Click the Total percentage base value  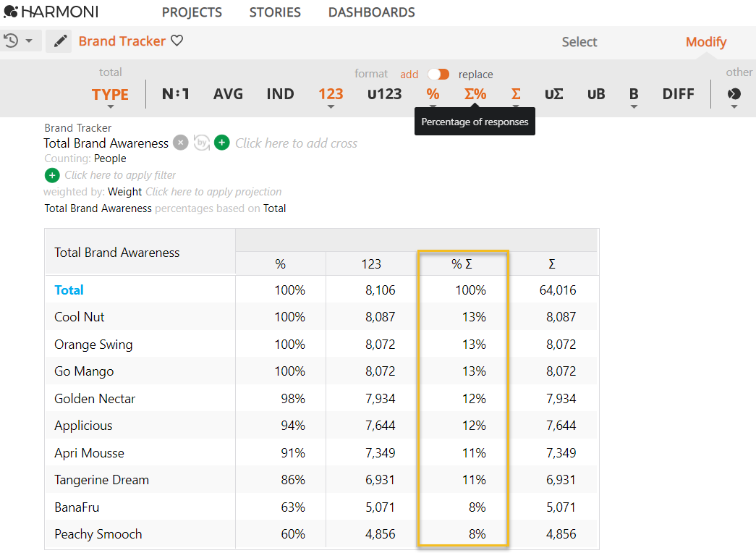pos(274,208)
